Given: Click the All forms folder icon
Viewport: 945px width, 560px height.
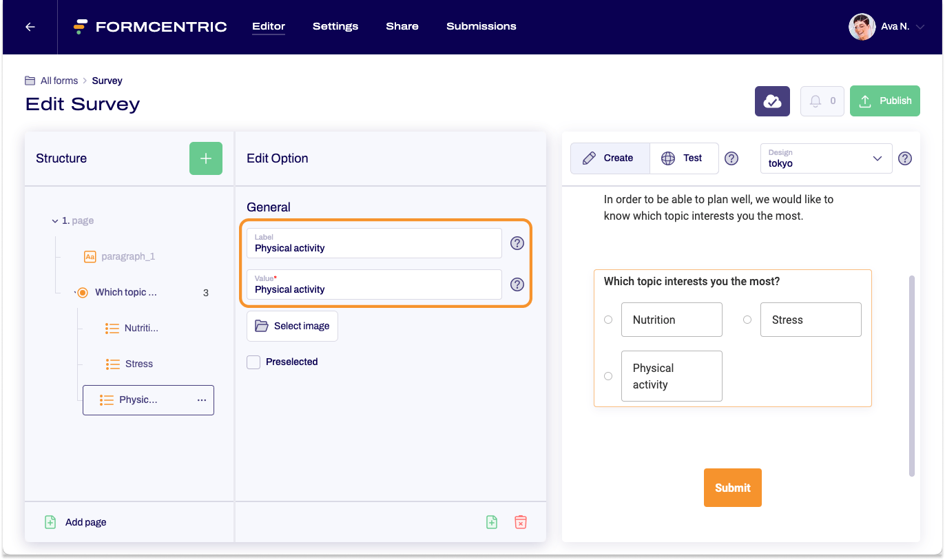Looking at the screenshot, I should 30,81.
